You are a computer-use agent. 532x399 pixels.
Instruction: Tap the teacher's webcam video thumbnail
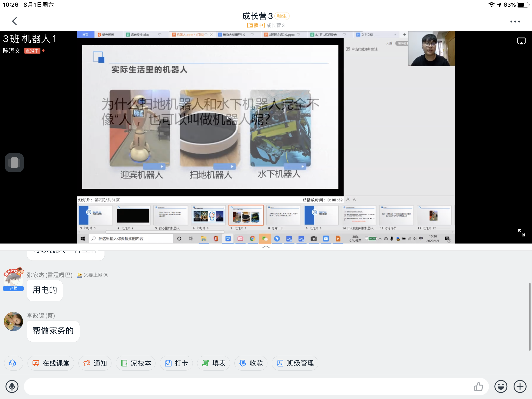432,48
